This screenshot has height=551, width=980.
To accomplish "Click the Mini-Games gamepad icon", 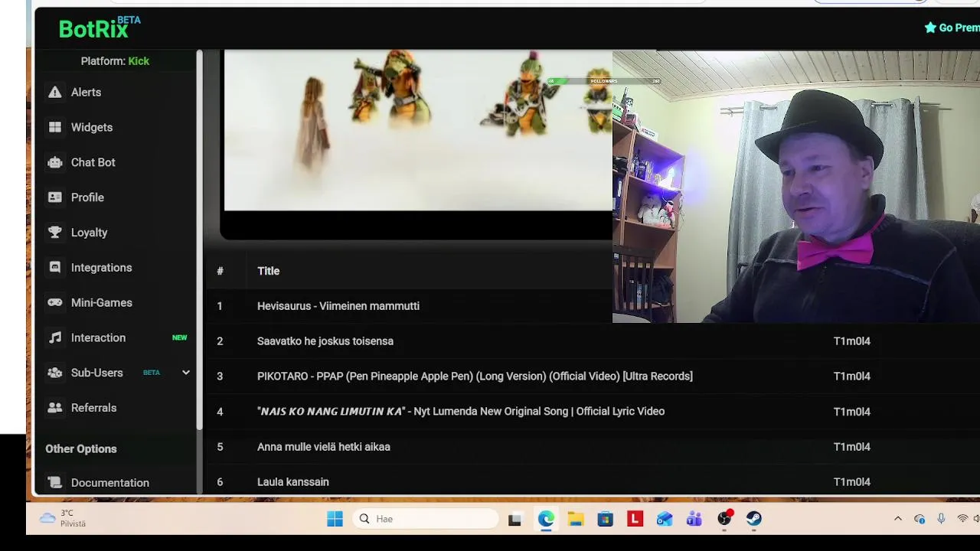I will point(54,303).
